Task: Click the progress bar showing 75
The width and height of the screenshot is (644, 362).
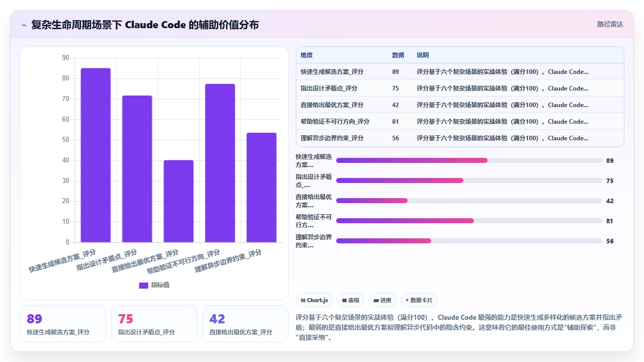Action: coord(469,180)
